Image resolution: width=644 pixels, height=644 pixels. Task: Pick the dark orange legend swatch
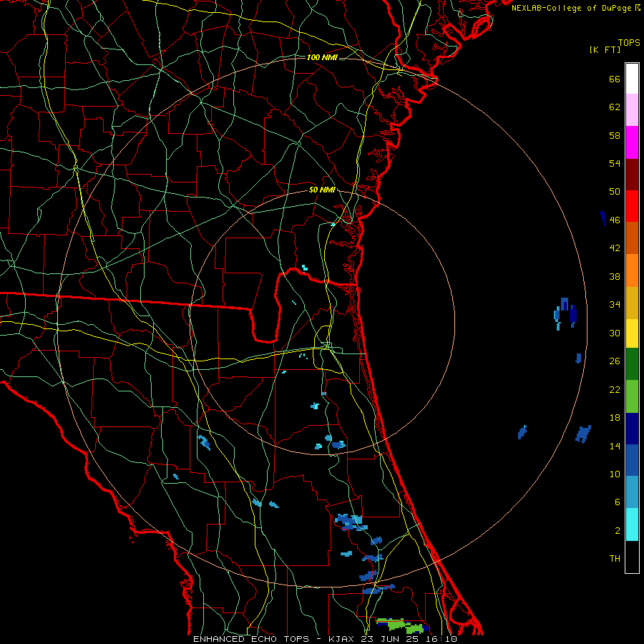pyautogui.click(x=632, y=238)
